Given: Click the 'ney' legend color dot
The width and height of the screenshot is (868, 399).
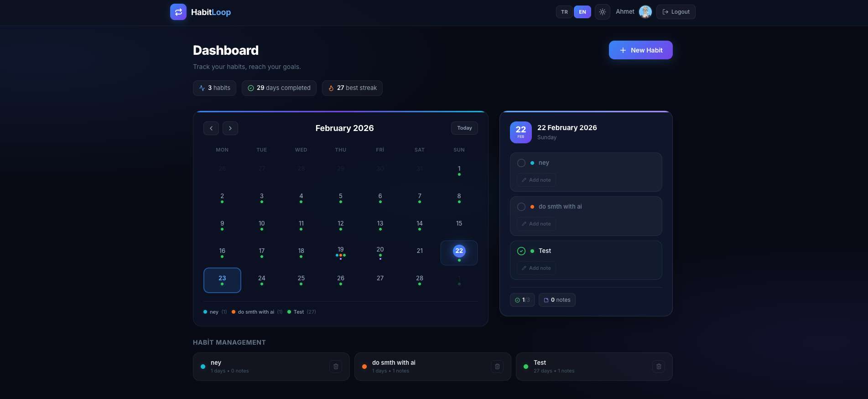Looking at the screenshot, I should click(x=205, y=312).
